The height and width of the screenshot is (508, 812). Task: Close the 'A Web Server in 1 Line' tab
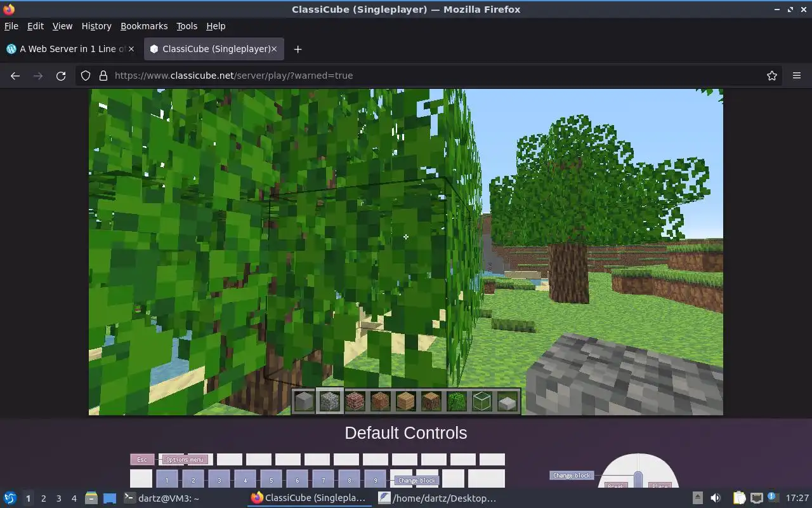click(132, 49)
